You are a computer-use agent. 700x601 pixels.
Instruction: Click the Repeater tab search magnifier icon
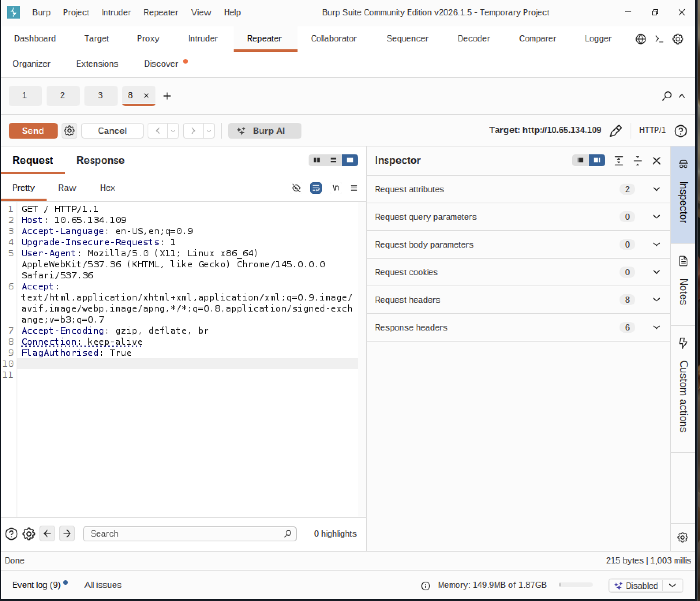click(x=667, y=96)
